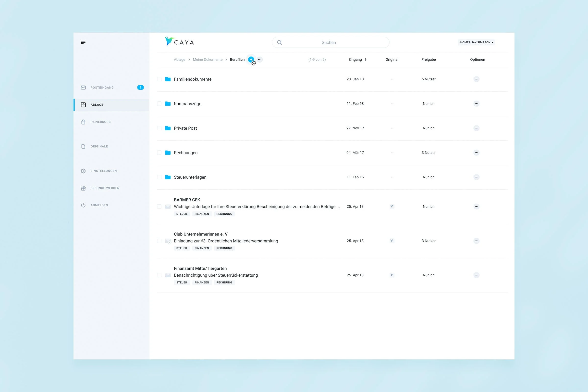Click the original document icon for BARMER GEK
This screenshot has width=588, height=392.
click(x=392, y=207)
